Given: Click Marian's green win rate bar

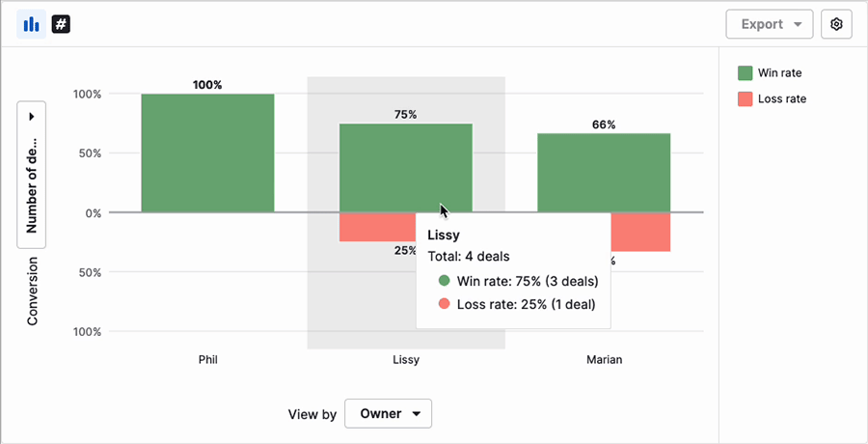Looking at the screenshot, I should pos(604,172).
